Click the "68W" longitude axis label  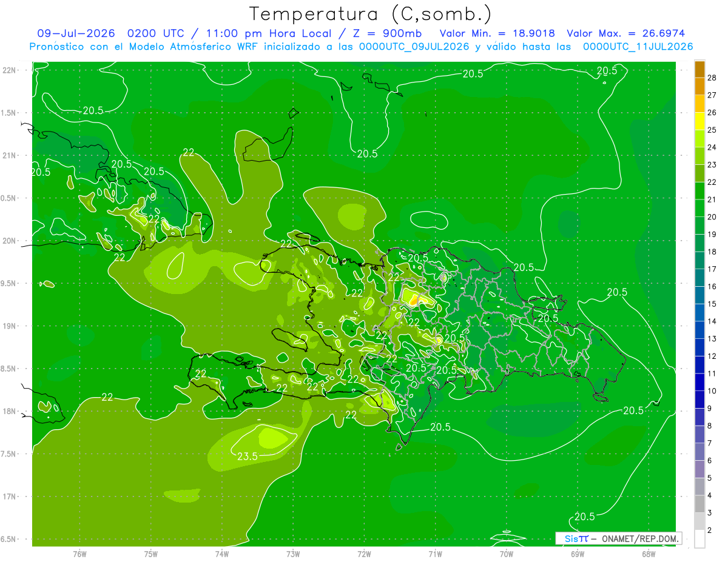[649, 554]
